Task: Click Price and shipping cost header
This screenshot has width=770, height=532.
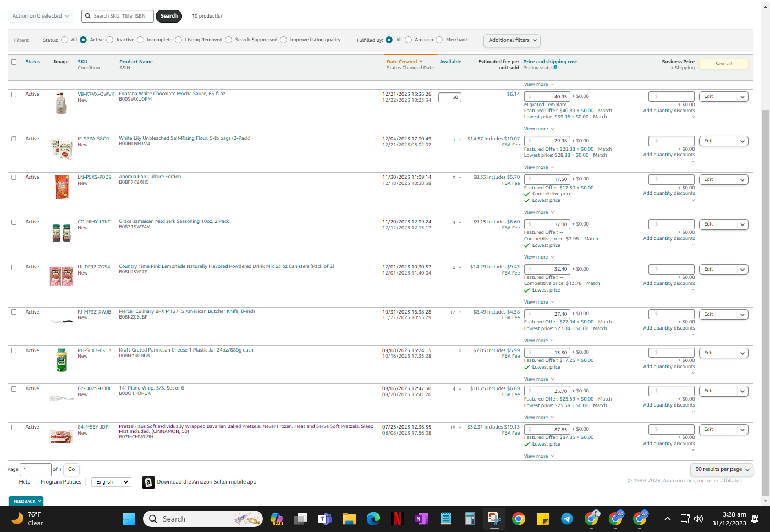Action: [x=550, y=62]
